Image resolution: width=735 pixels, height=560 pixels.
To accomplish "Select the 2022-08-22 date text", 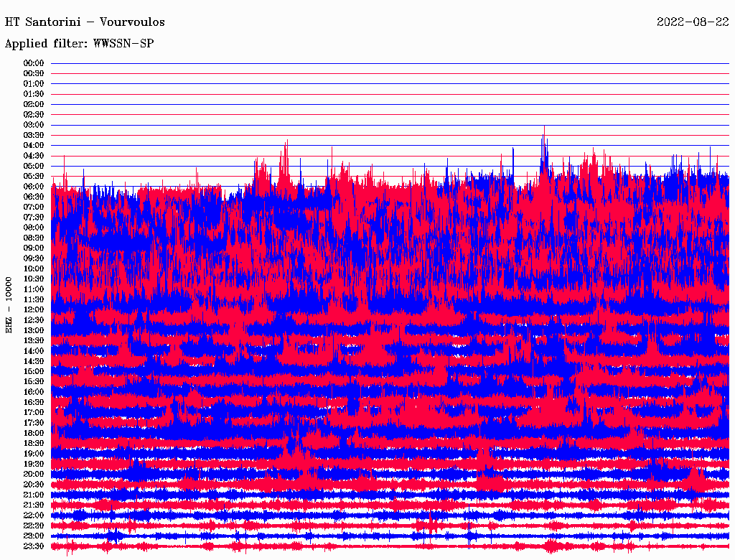I will point(693,22).
